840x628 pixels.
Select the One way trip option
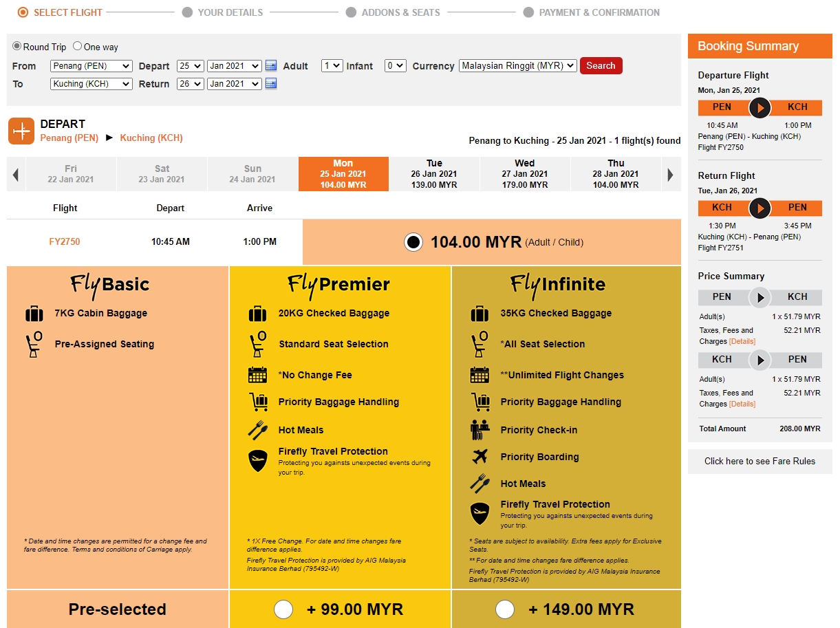point(78,47)
